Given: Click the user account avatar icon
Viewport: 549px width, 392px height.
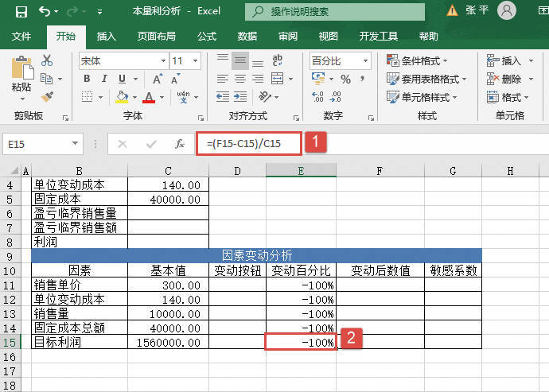Looking at the screenshot, I should pos(507,11).
